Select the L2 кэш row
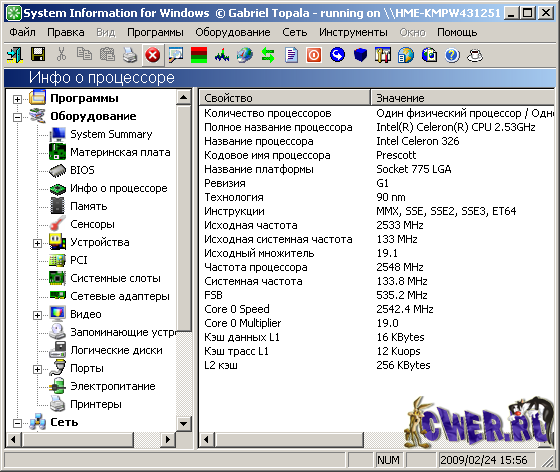The image size is (560, 472). 377,365
